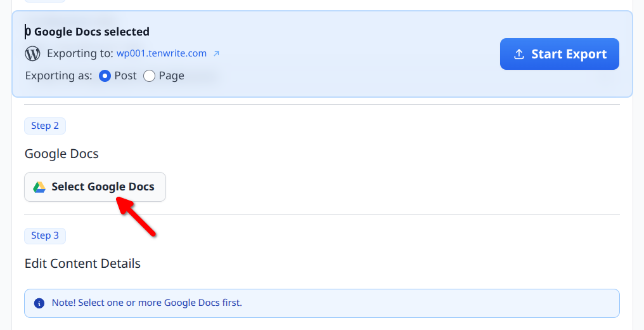Click the WordPress logo icon
The image size is (644, 330).
32,53
